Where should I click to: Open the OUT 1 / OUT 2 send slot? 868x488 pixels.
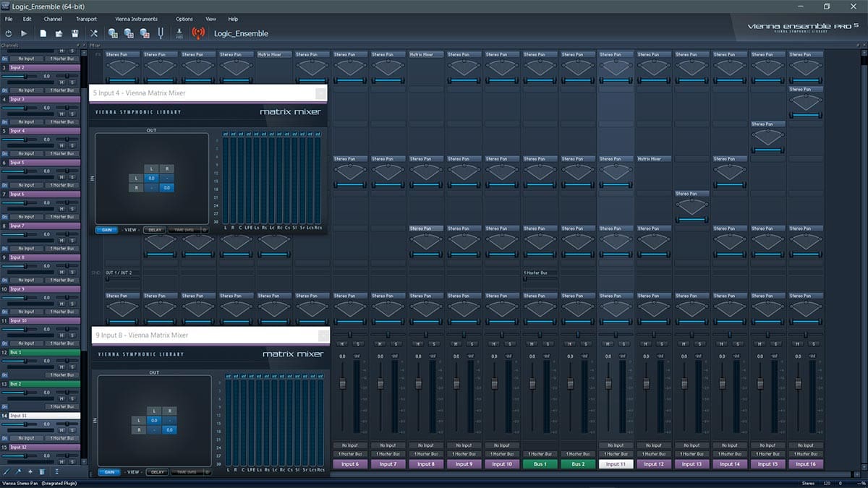pos(123,273)
